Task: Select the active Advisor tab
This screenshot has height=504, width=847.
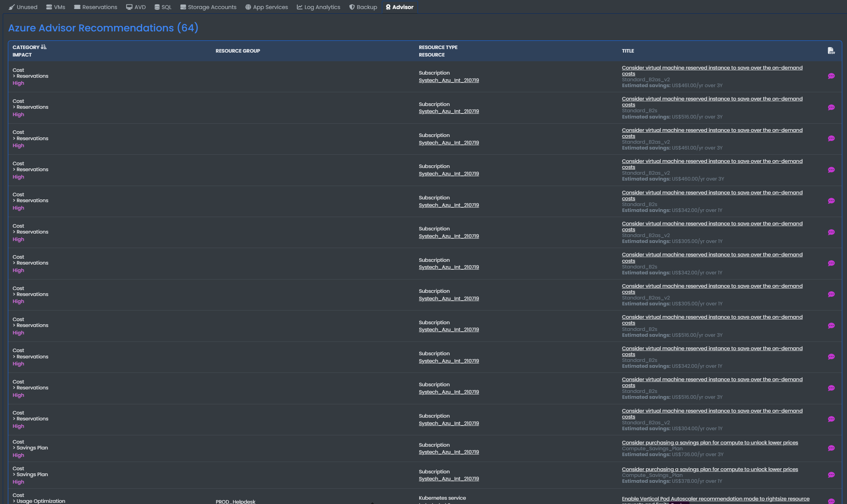Action: point(400,7)
